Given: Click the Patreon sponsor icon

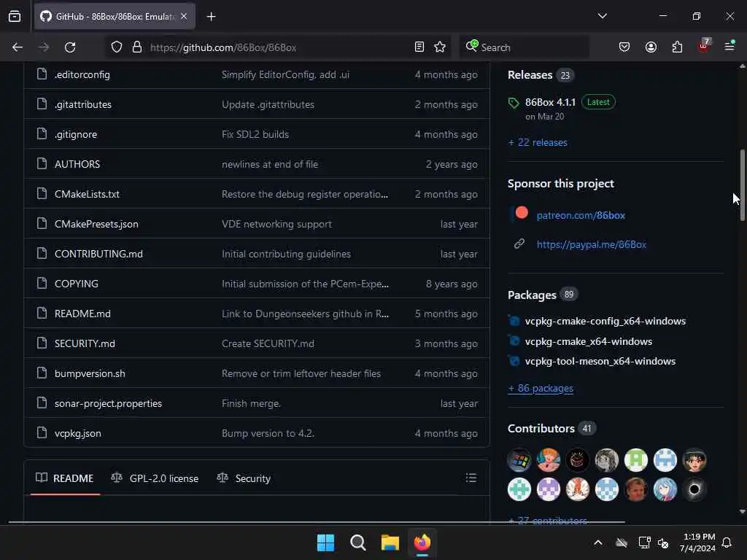Looking at the screenshot, I should pyautogui.click(x=522, y=214).
